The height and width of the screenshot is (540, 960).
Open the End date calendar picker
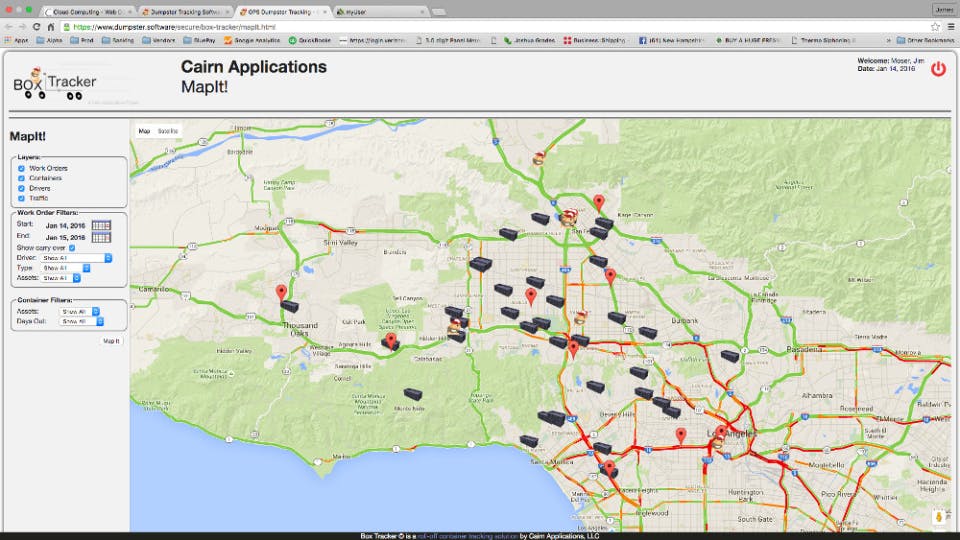(x=101, y=237)
